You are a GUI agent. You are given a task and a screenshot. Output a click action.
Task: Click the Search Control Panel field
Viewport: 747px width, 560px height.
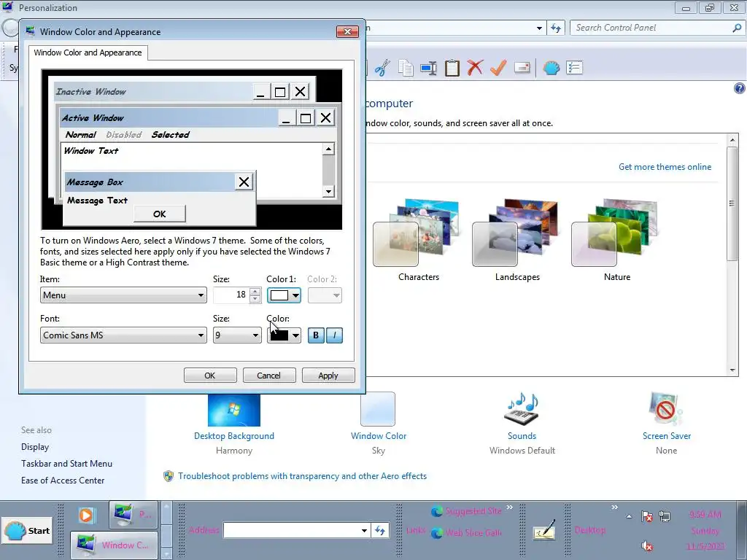[x=651, y=28]
